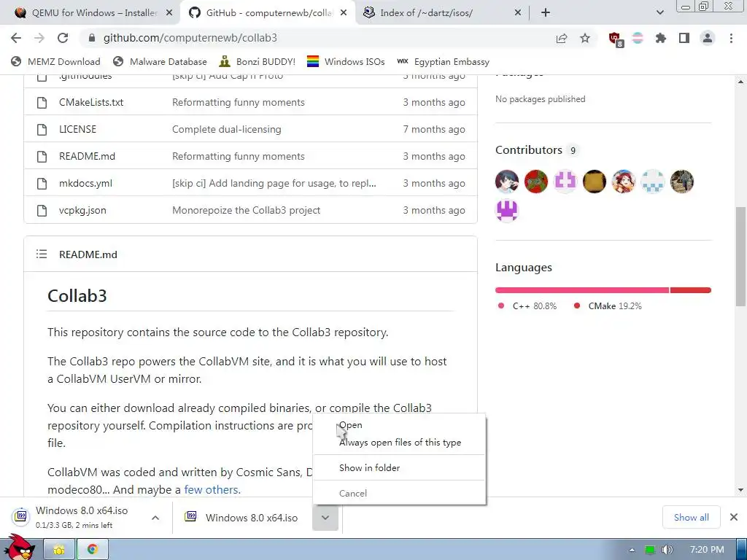Open the Contributors section heading
Viewport: 747px width, 560px height.
(528, 150)
